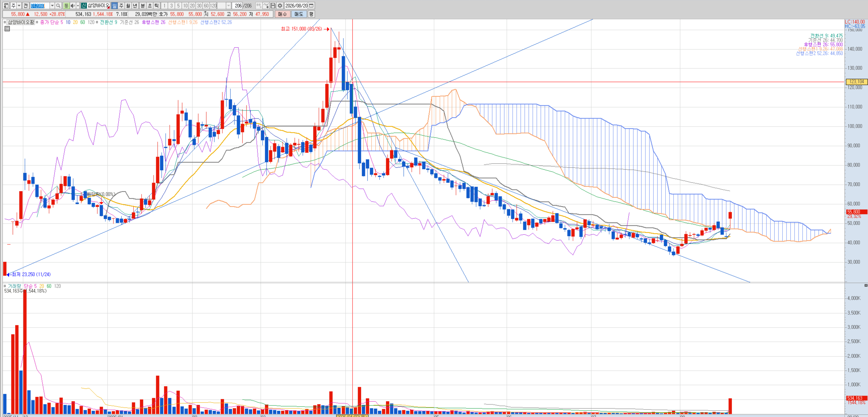Save chart with the floppy disk icon
Viewport: 868px width, 417px height.
[x=273, y=6]
